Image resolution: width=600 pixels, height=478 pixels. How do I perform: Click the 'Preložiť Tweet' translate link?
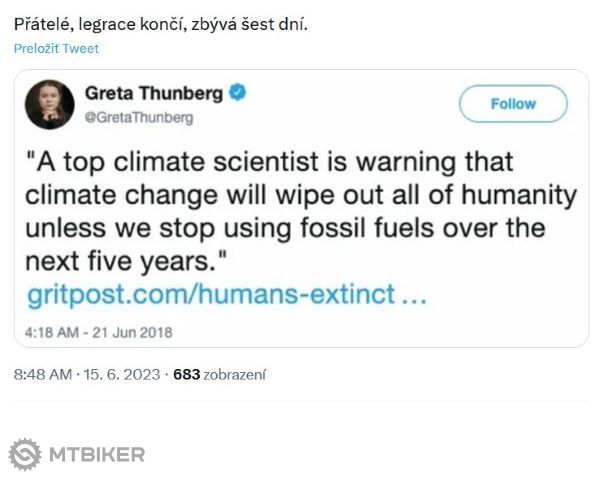pos(56,48)
